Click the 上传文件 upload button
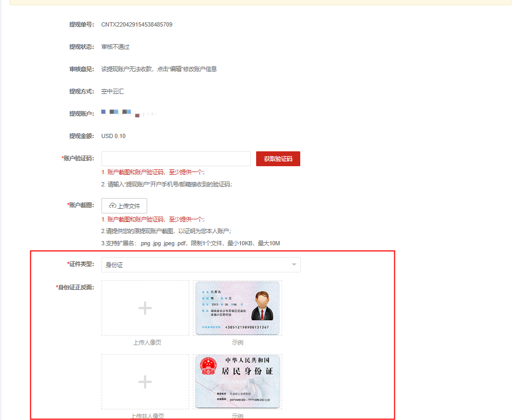 click(124, 206)
